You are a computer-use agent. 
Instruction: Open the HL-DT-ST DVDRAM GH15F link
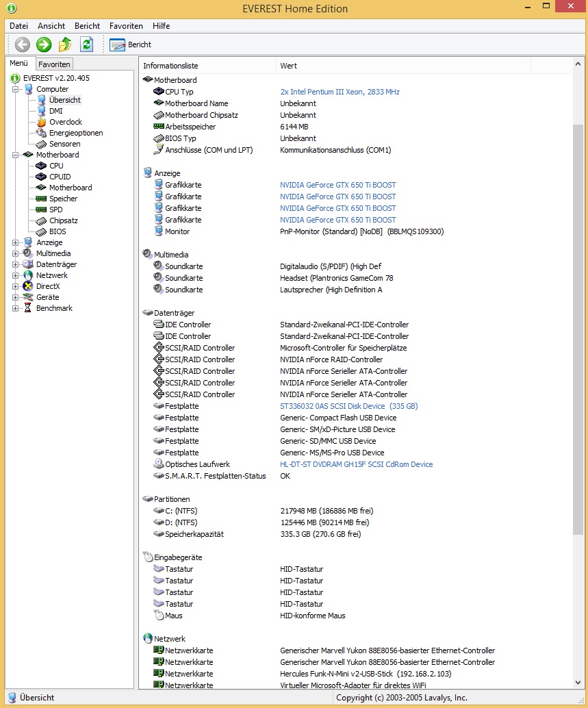point(357,464)
